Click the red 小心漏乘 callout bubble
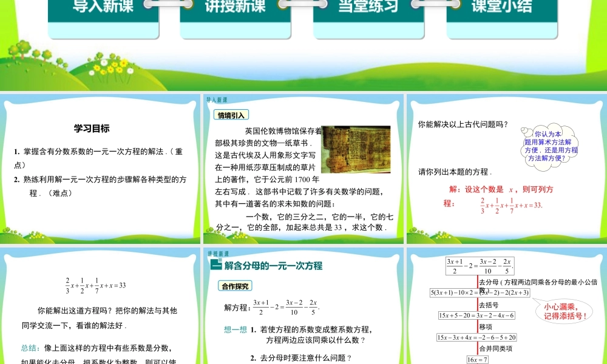 click(564, 311)
